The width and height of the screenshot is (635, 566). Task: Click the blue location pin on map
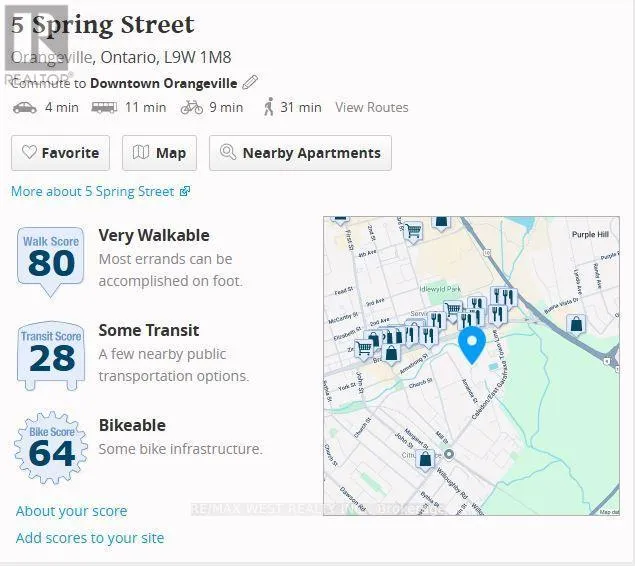click(x=472, y=345)
